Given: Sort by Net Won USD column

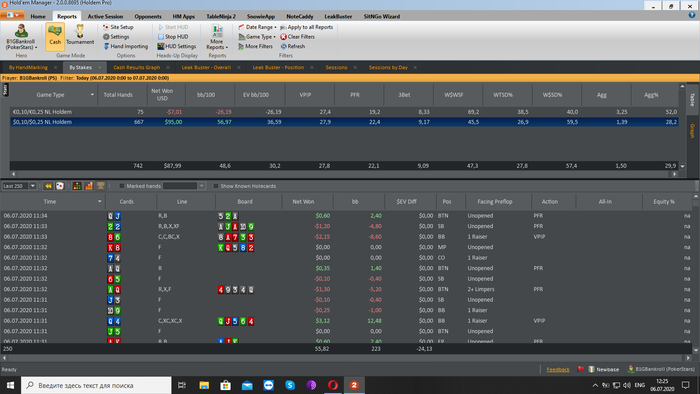Looking at the screenshot, I should [x=162, y=95].
